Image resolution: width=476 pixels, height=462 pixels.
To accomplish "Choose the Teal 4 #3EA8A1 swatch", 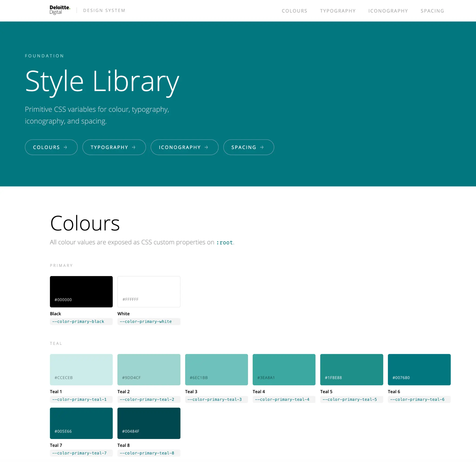I will [x=284, y=369].
